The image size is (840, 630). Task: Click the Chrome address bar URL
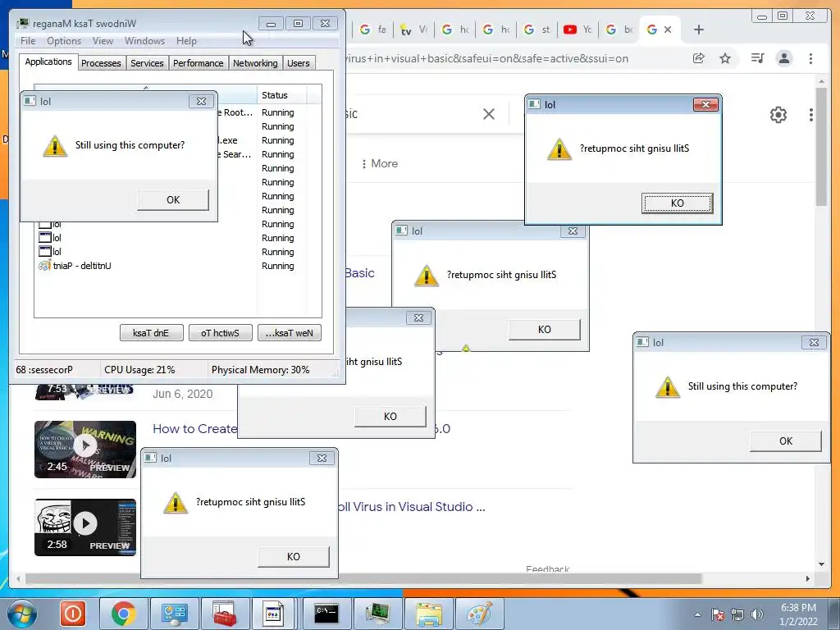[x=486, y=58]
